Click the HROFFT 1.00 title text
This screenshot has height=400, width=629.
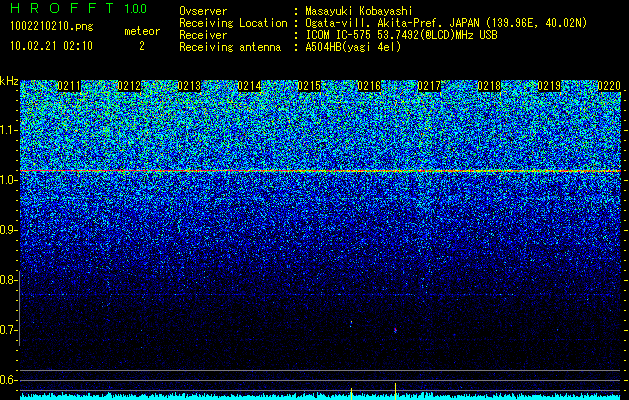point(79,8)
